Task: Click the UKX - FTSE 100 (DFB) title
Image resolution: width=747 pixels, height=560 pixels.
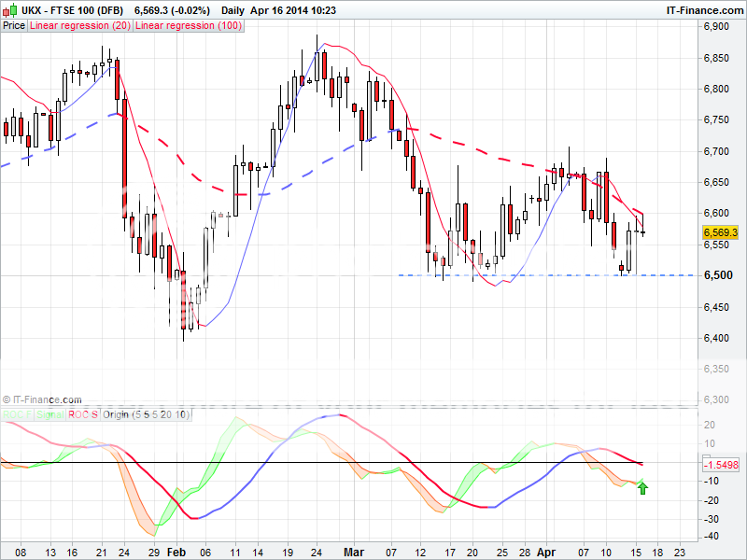Action: 70,10
